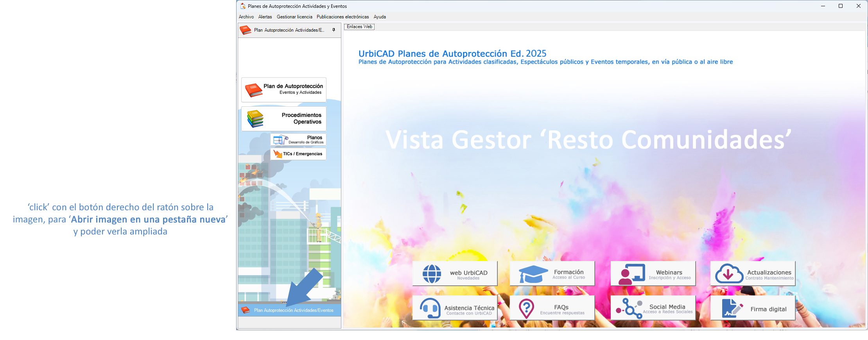
Task: Click the stacked books icon on Procedimientos Operativos
Action: coord(255,119)
